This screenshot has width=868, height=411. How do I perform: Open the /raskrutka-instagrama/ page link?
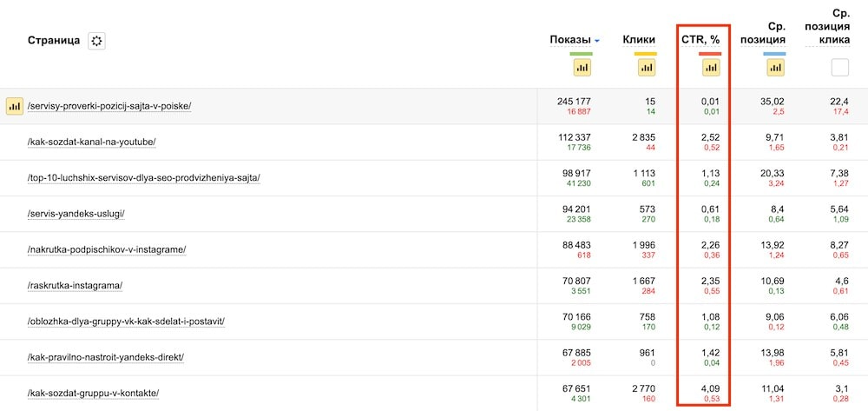click(76, 285)
